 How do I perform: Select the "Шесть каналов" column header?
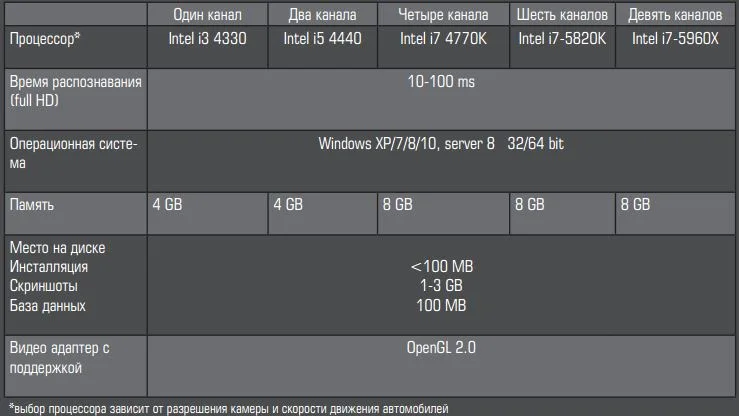coord(563,15)
